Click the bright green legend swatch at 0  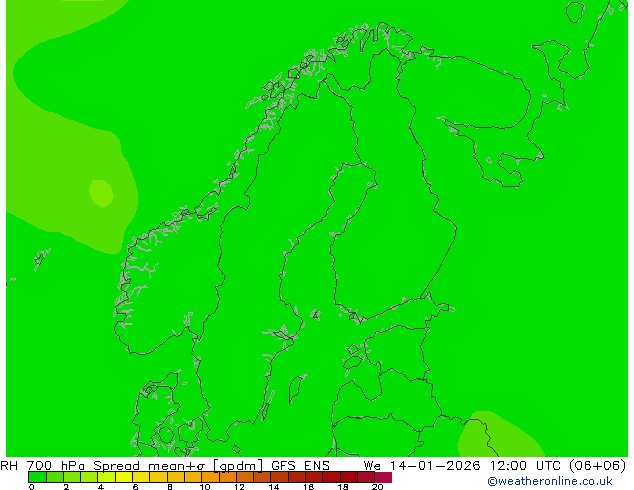tap(37, 477)
